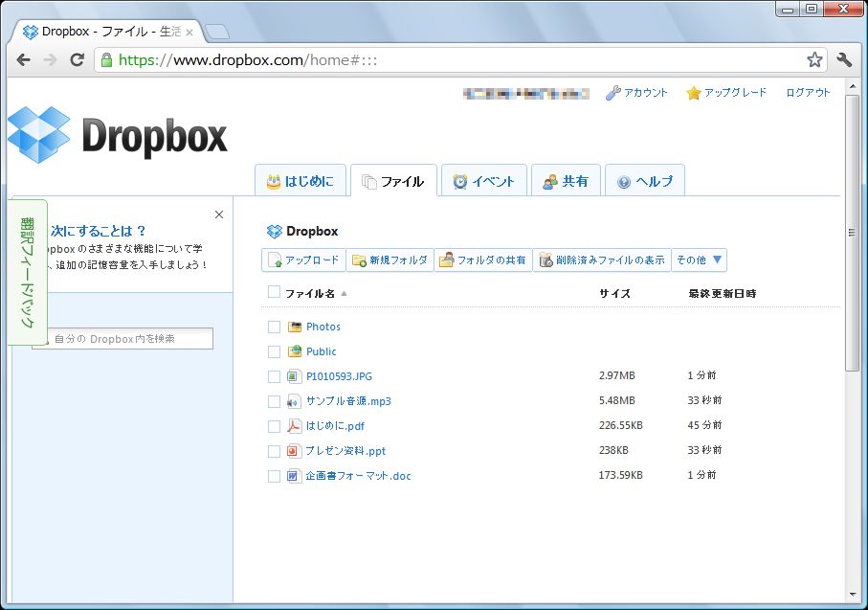Viewport: 868px width, 610px height.
Task: Click the ppt presentation file icon
Action: coord(294,451)
